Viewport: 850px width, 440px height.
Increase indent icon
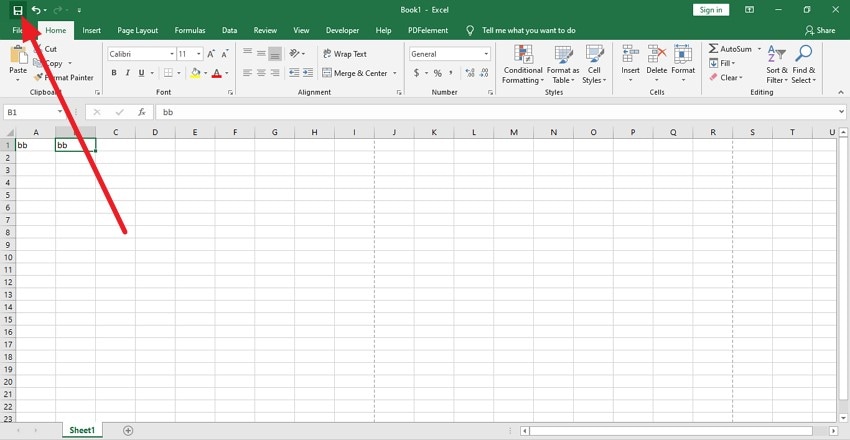pos(308,73)
